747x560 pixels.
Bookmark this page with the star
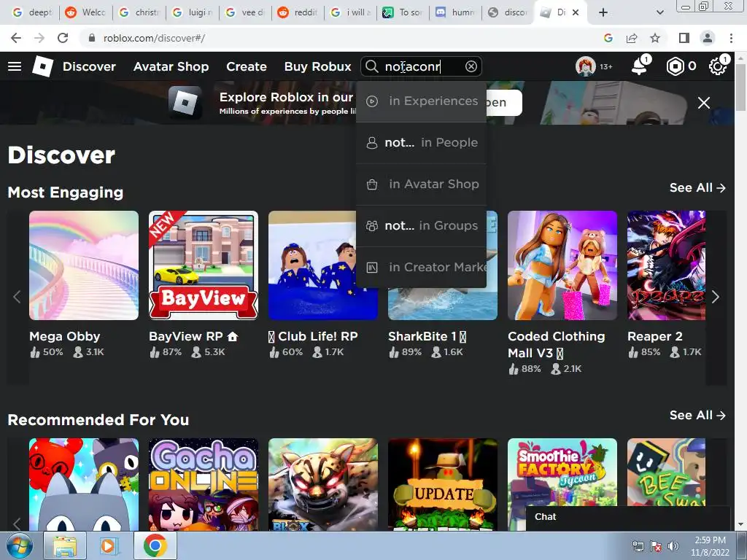click(655, 38)
